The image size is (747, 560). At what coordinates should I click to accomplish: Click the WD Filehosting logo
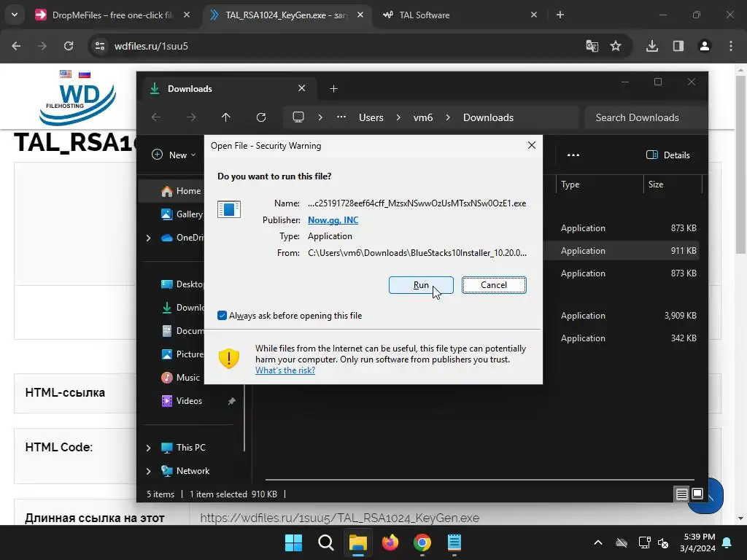click(77, 104)
